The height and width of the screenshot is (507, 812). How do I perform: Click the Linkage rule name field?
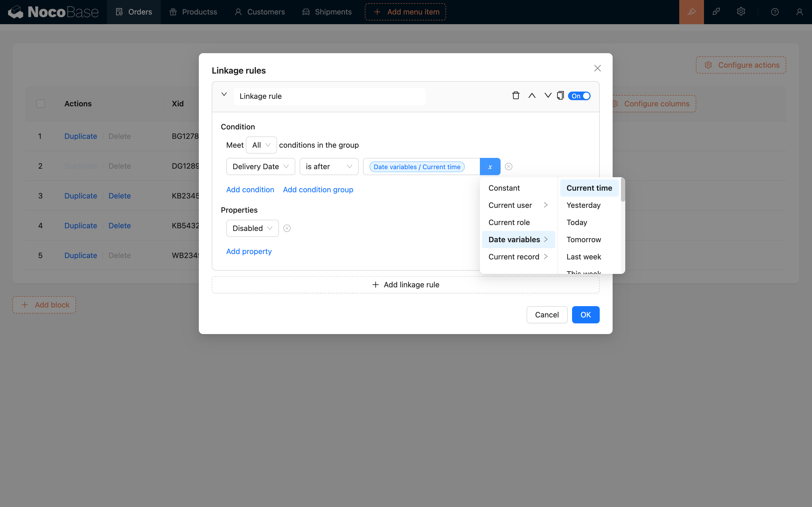(x=329, y=97)
